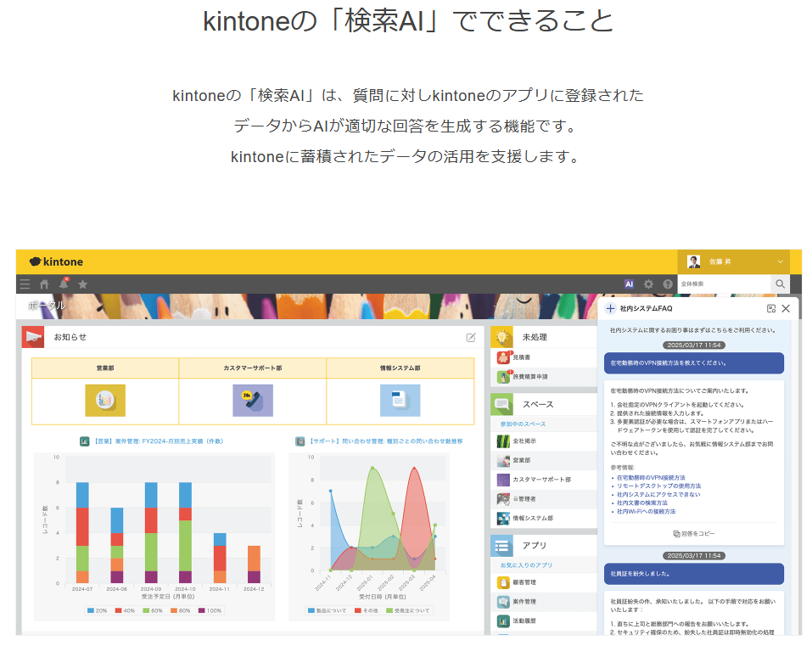Pop out the 社内システムFAQ panel
The image size is (812, 646).
pyautogui.click(x=771, y=308)
